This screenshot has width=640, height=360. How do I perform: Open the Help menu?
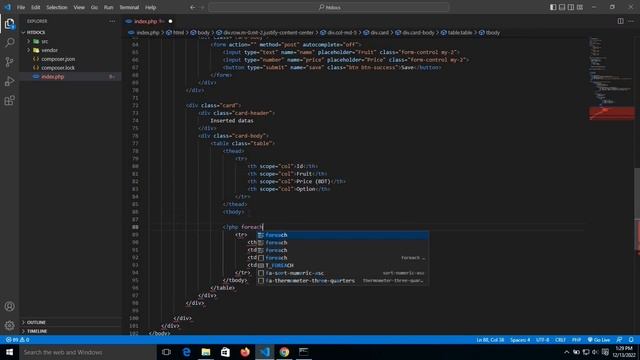(151, 7)
